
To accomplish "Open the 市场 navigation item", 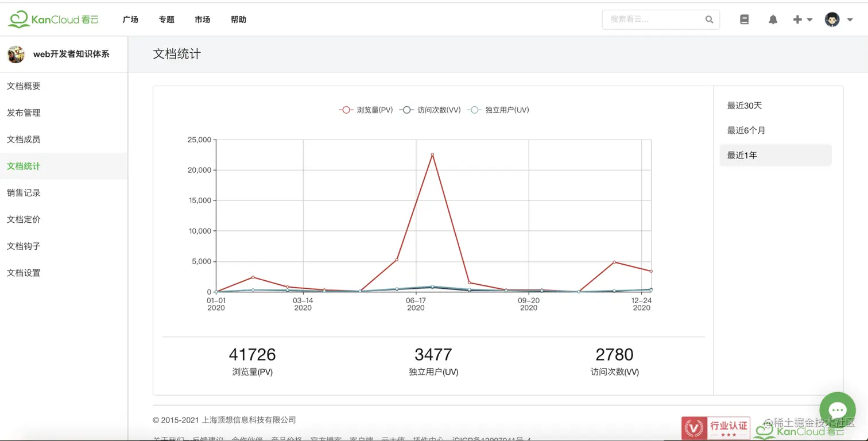I will pyautogui.click(x=202, y=20).
